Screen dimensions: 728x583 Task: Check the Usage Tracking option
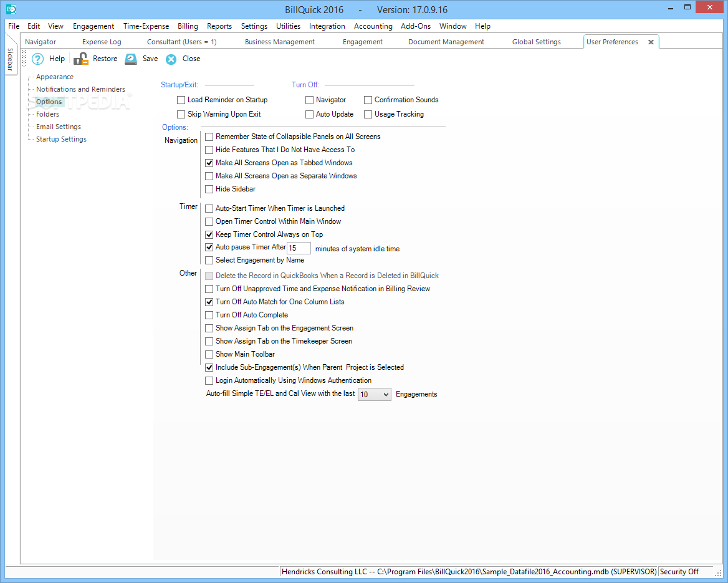click(x=368, y=114)
